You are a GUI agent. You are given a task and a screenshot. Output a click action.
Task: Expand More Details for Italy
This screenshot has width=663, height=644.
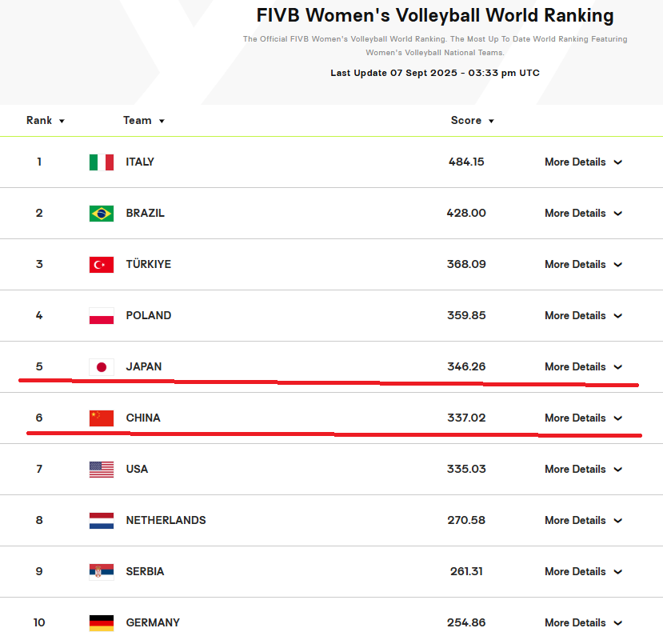(584, 162)
